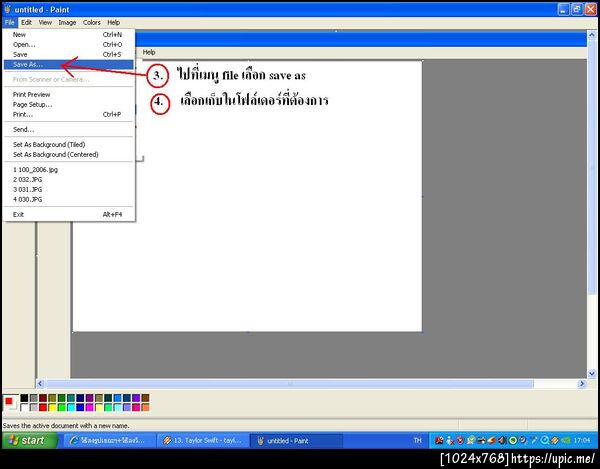
Task: Pick the white color swatch
Action: click(x=24, y=407)
